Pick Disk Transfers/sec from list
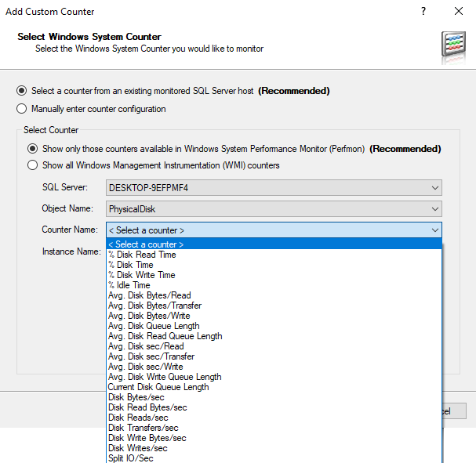 [x=144, y=428]
